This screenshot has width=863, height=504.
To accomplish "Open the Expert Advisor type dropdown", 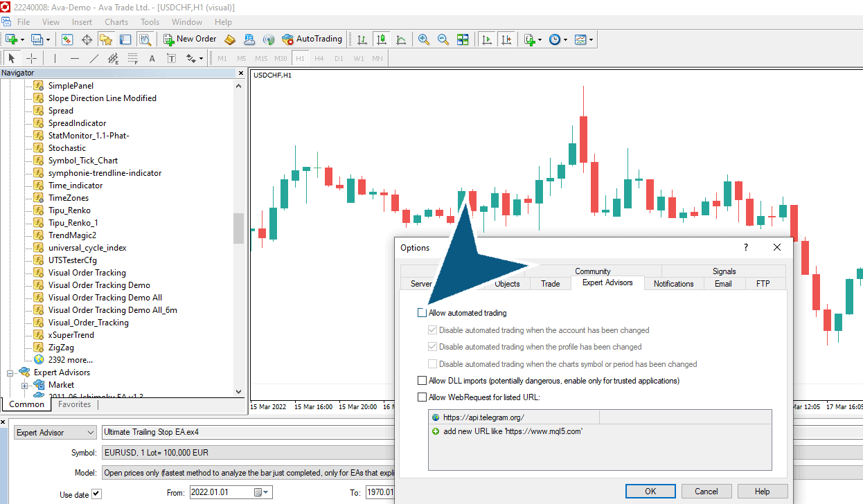I will click(55, 433).
